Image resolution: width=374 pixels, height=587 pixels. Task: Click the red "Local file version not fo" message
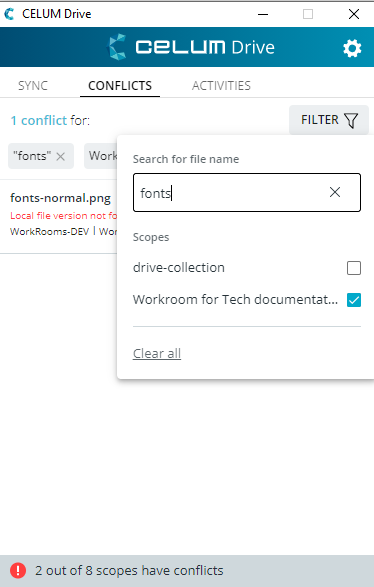coord(64,216)
